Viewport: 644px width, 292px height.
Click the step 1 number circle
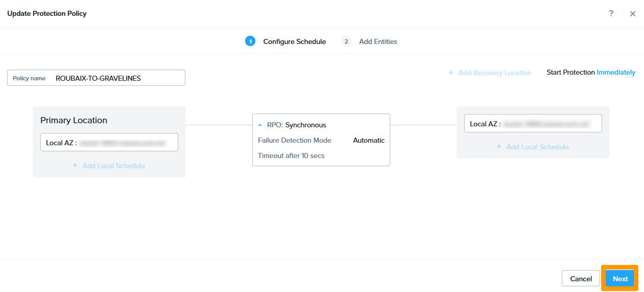[x=250, y=41]
